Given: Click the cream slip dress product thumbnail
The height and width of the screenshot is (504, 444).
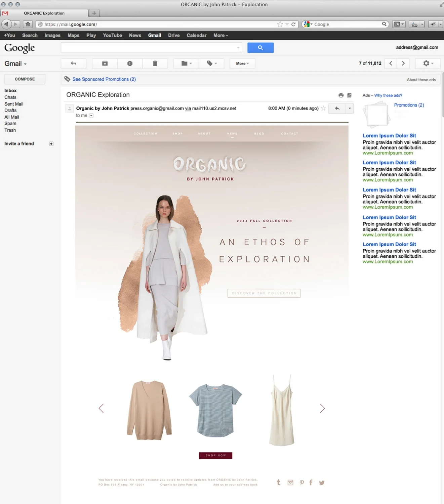Looking at the screenshot, I should pos(282,411).
